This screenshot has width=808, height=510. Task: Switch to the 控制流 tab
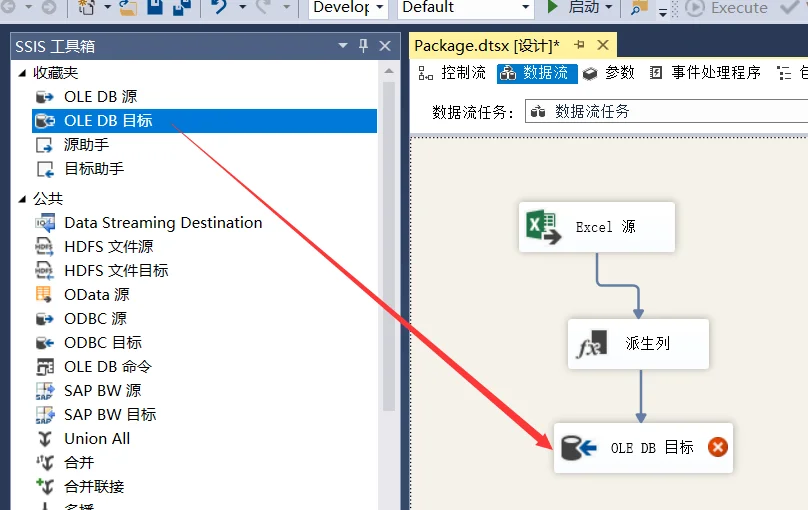pos(451,73)
